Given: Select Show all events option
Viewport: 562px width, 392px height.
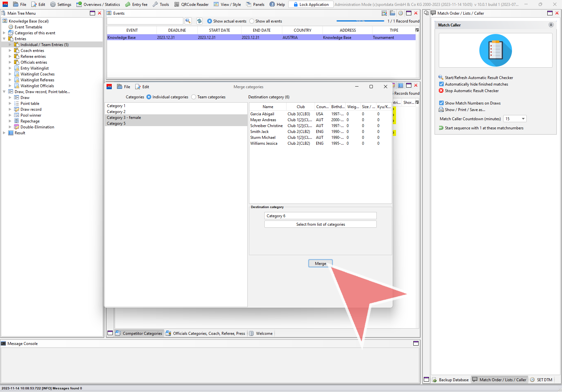Looking at the screenshot, I should click(x=252, y=21).
